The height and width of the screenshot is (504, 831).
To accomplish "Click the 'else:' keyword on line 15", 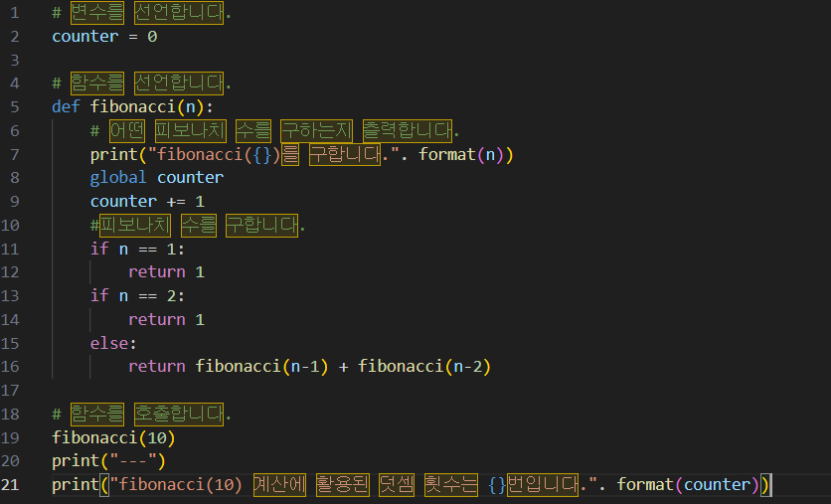I will [113, 343].
